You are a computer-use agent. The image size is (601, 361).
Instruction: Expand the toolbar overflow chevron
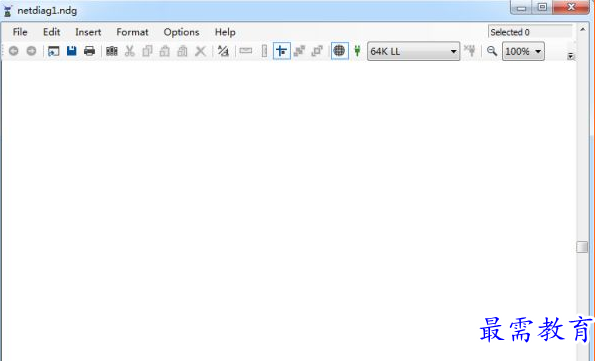point(570,56)
